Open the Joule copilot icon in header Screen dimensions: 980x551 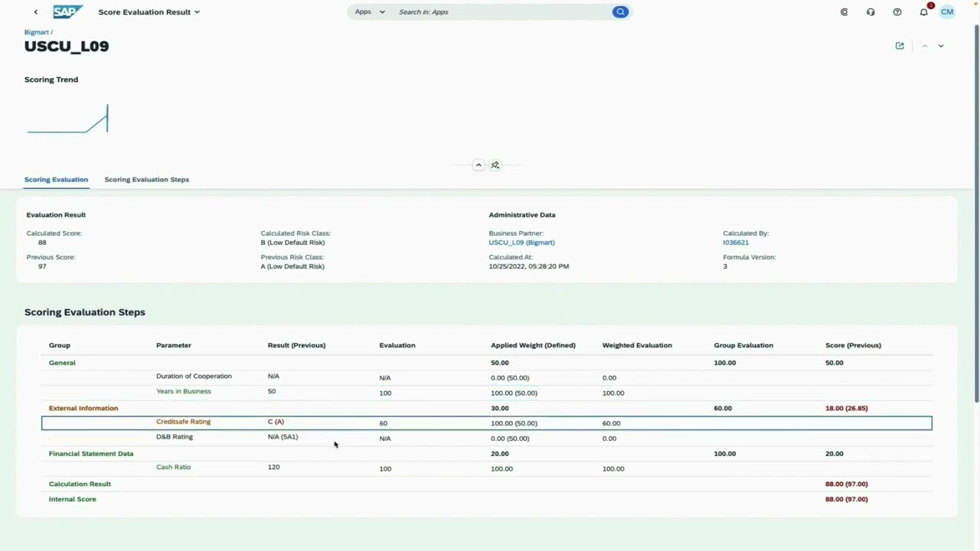click(x=844, y=12)
